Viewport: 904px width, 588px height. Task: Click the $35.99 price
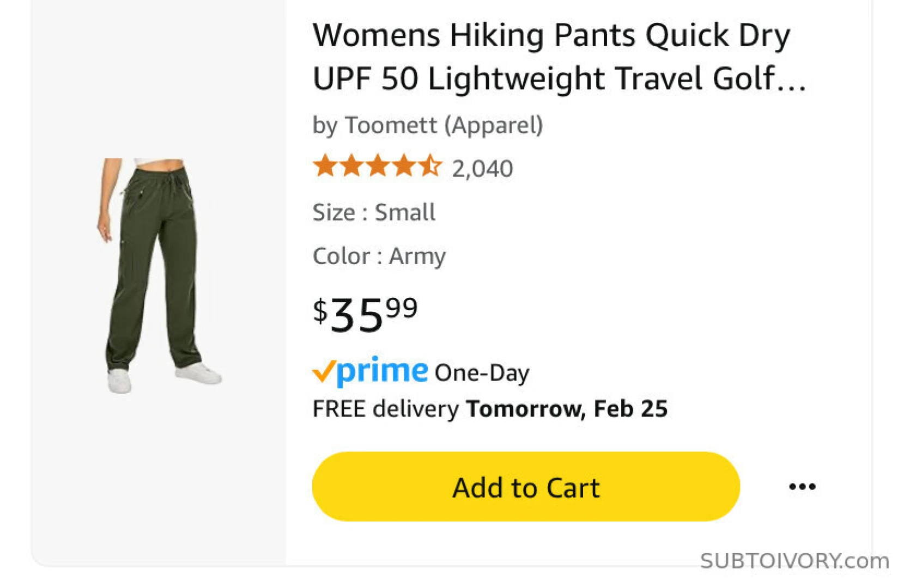point(365,314)
